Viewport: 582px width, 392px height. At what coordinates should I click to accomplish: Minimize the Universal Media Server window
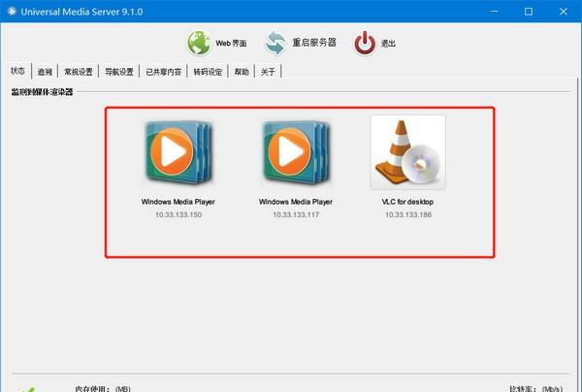click(494, 12)
